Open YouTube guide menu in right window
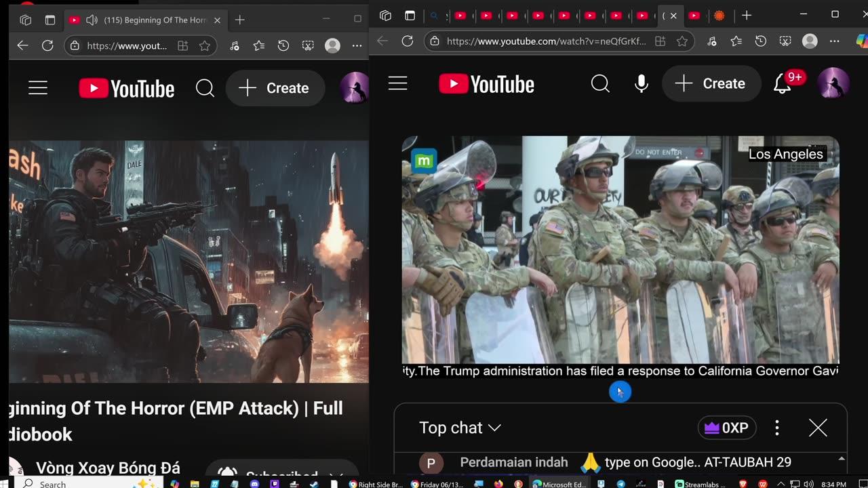 pos(398,83)
